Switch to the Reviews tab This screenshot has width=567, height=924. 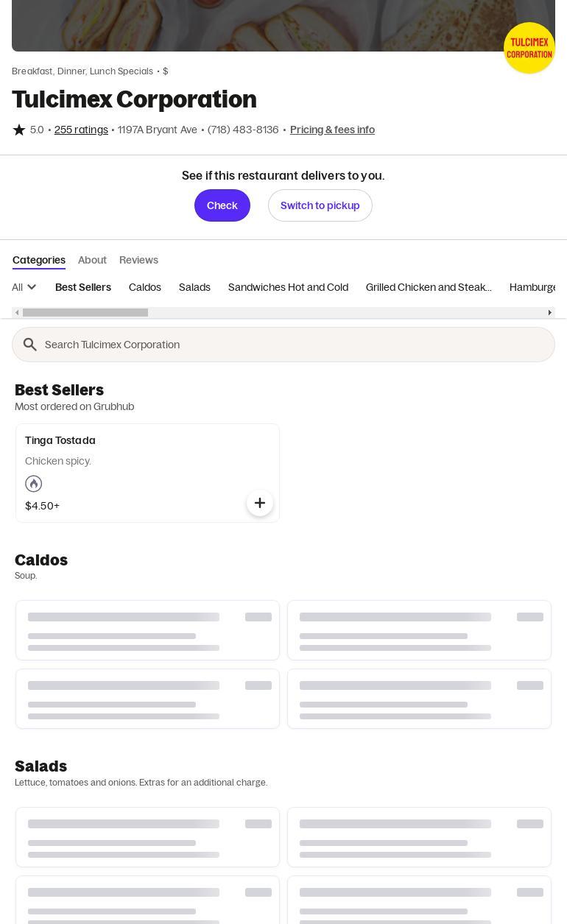138,260
